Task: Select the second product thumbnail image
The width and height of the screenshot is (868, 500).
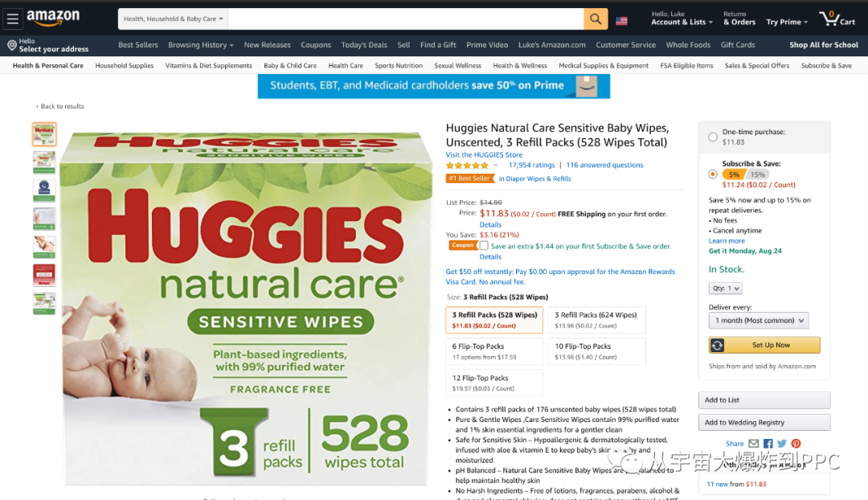Action: coord(44,162)
